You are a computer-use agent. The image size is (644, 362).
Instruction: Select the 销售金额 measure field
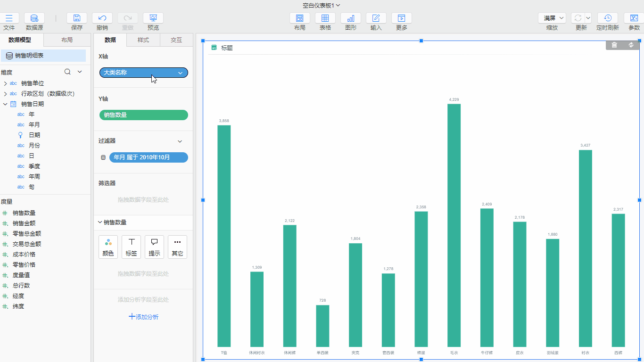(x=24, y=223)
